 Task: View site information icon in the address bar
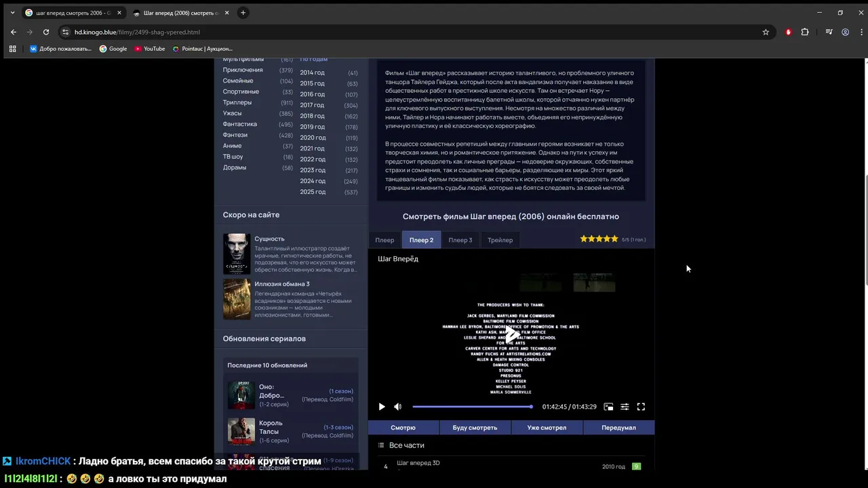[x=65, y=32]
